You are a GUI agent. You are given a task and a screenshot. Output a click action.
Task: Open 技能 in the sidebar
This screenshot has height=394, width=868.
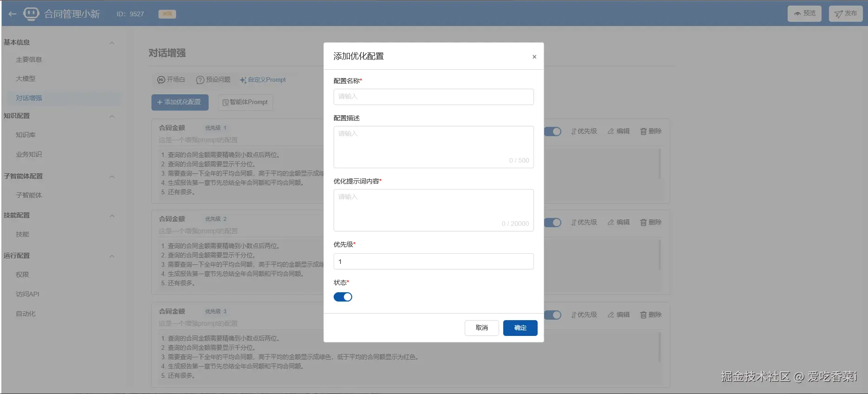coord(22,235)
